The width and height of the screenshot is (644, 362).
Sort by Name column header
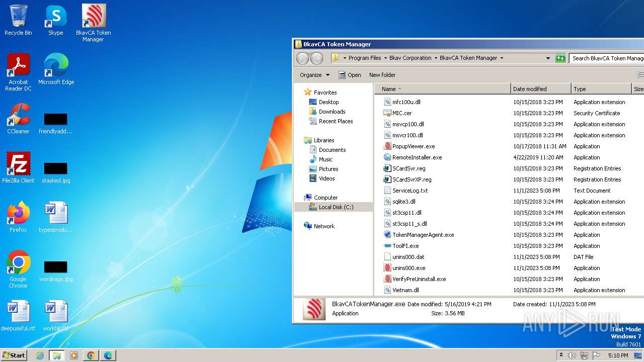pyautogui.click(x=443, y=89)
